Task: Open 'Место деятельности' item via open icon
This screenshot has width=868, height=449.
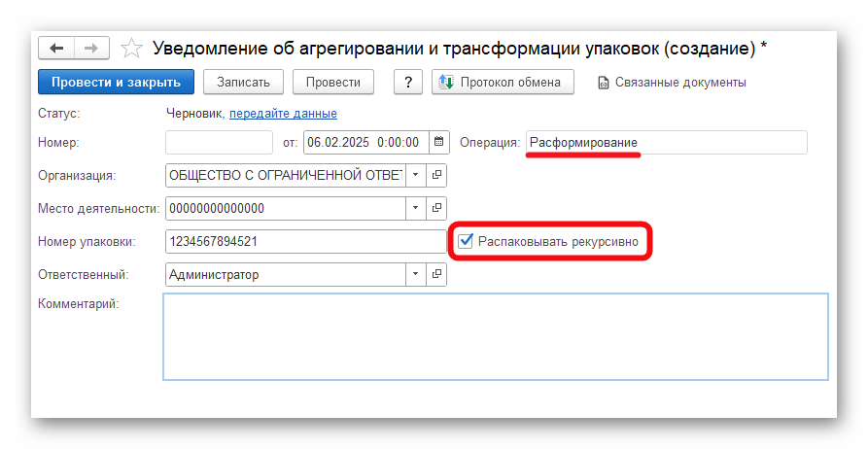Action: (x=436, y=209)
